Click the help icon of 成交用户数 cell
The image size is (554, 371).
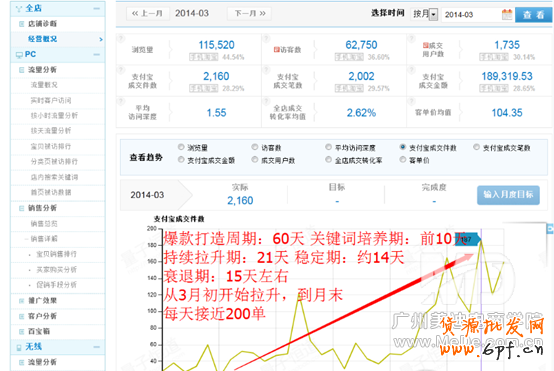tap(411, 38)
